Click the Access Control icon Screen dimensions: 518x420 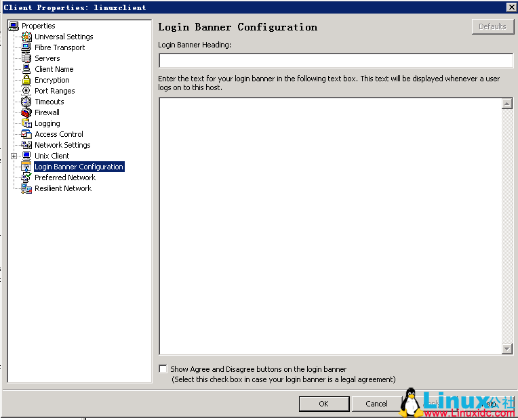[x=26, y=134]
